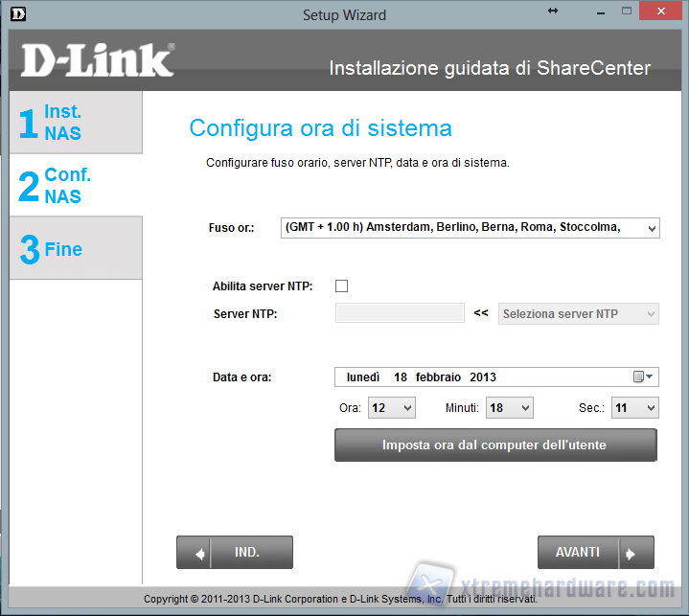Click the D-Link app icon in title bar
The width and height of the screenshot is (689, 616).
tap(12, 13)
